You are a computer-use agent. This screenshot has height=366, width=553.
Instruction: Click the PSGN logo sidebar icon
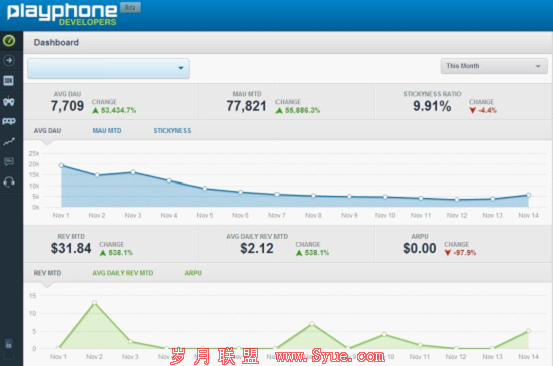pyautogui.click(x=9, y=121)
